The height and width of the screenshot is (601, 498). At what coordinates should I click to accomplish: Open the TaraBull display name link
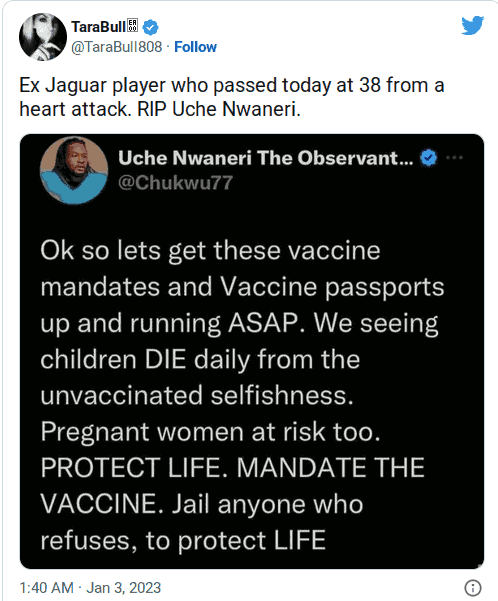pos(99,27)
